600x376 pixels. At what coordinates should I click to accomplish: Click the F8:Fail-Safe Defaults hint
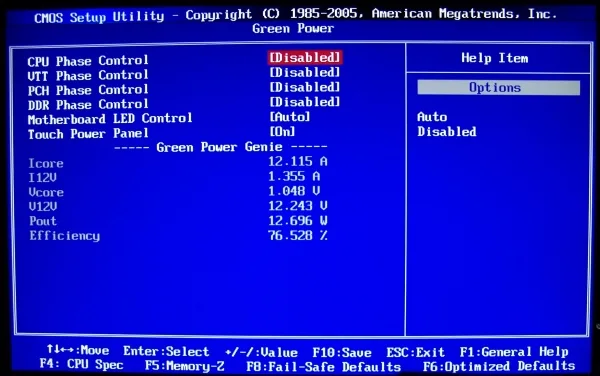coord(323,367)
